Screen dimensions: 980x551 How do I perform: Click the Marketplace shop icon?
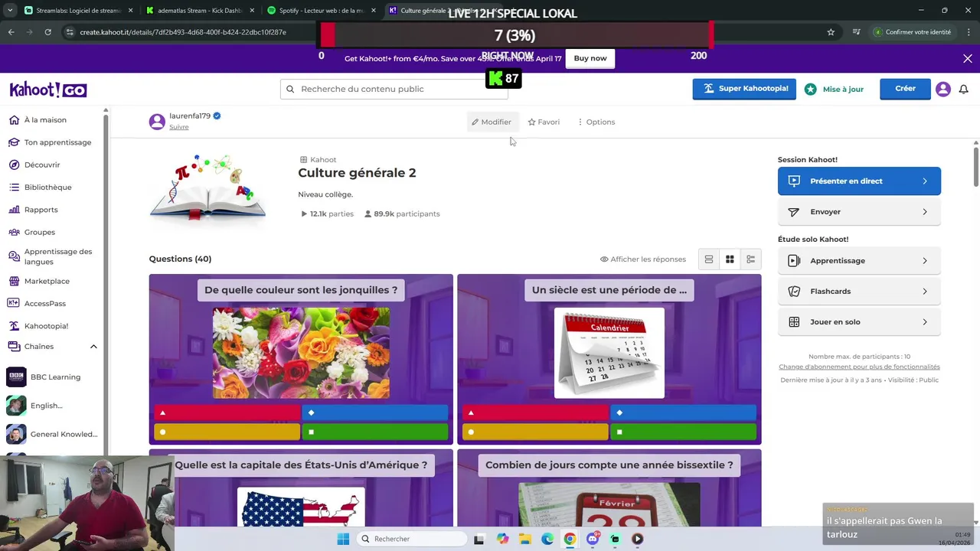[x=14, y=281]
